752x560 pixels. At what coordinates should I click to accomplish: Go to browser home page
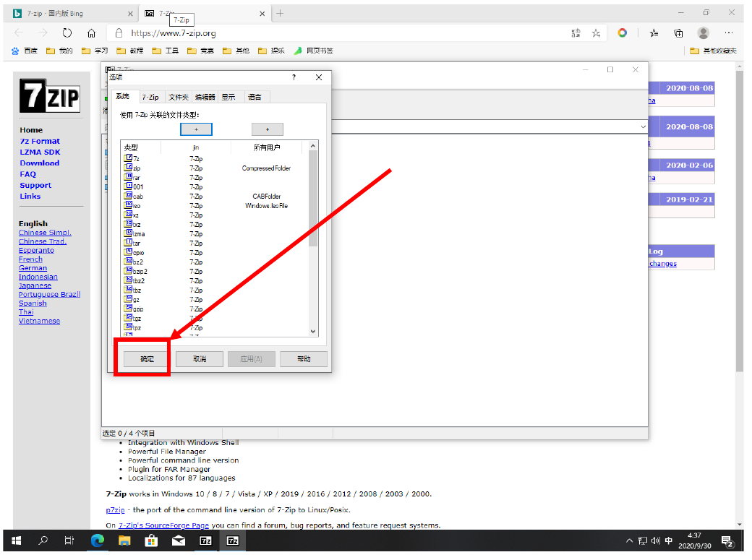91,33
